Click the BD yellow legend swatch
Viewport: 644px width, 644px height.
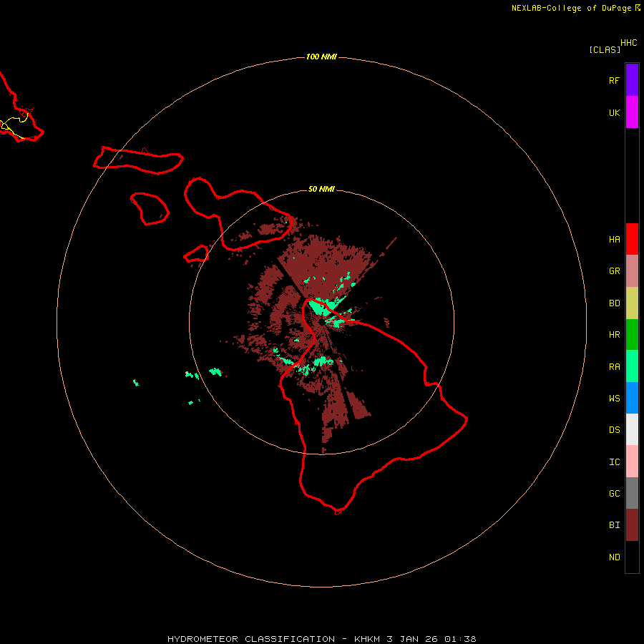pos(632,303)
